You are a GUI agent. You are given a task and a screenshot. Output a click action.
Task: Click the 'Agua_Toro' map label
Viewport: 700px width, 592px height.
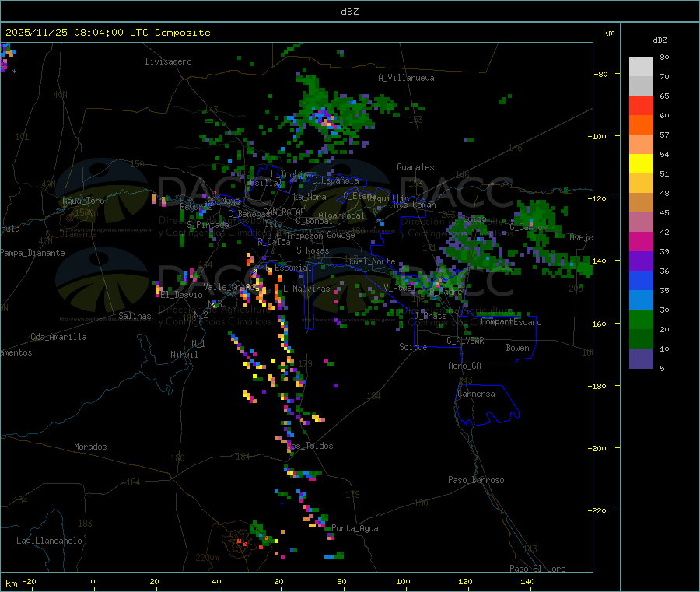[x=83, y=201]
